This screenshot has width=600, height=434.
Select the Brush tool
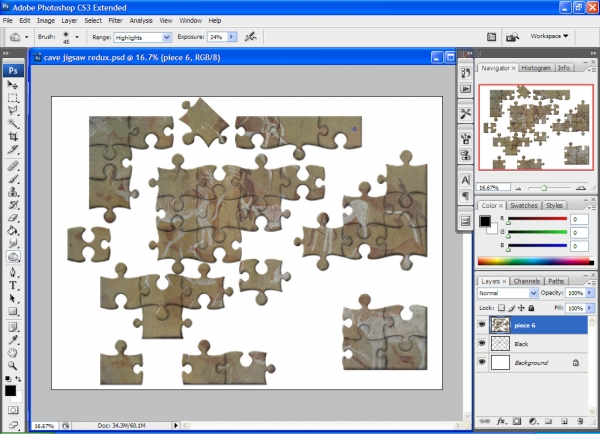pos(13,179)
